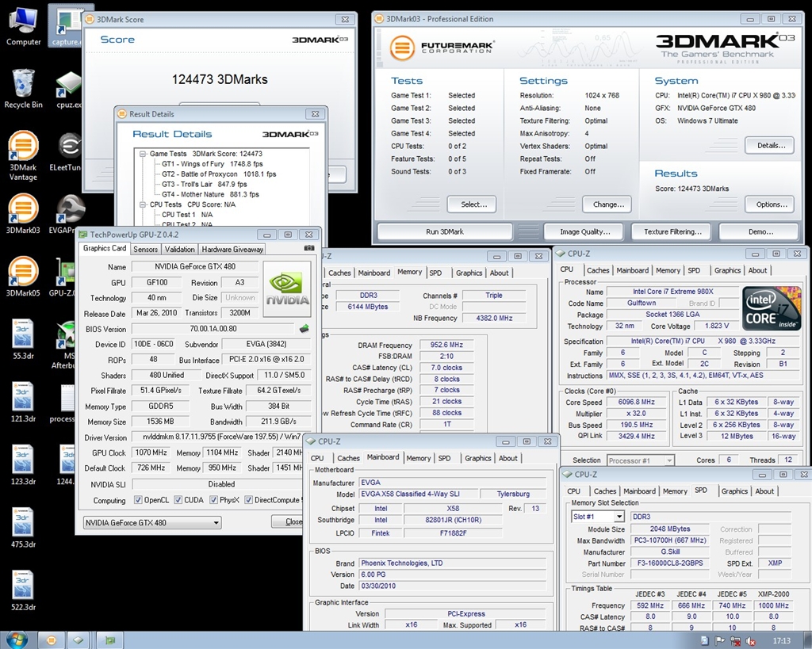Screen dimensions: 812x649
Task: Open the Computer desktop icon
Action: point(23,26)
